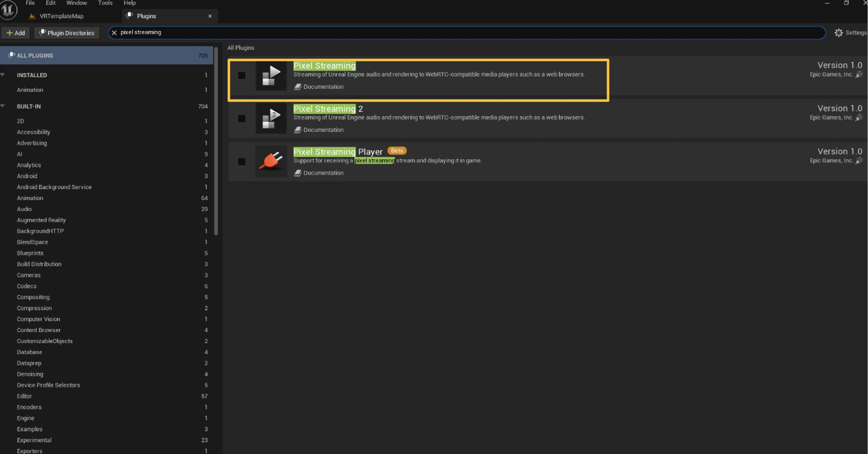The height and width of the screenshot is (454, 868).
Task: Select the Codecs category
Action: [106, 286]
